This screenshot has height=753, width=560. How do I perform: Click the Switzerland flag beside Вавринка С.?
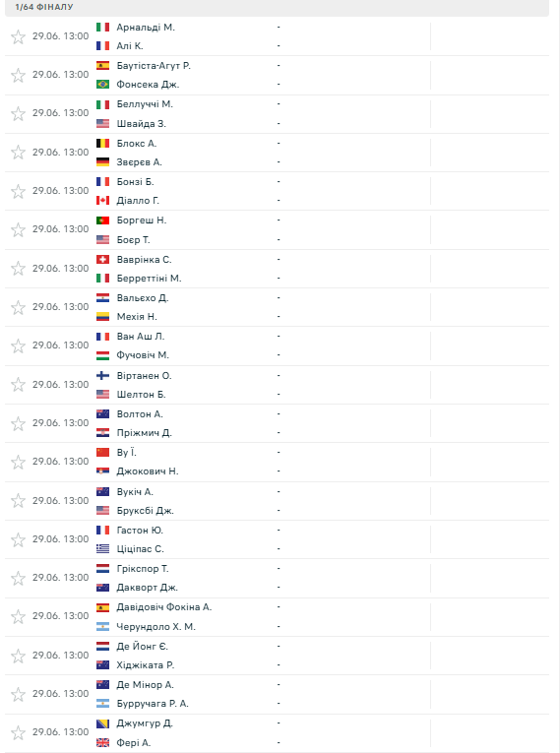tap(102, 259)
